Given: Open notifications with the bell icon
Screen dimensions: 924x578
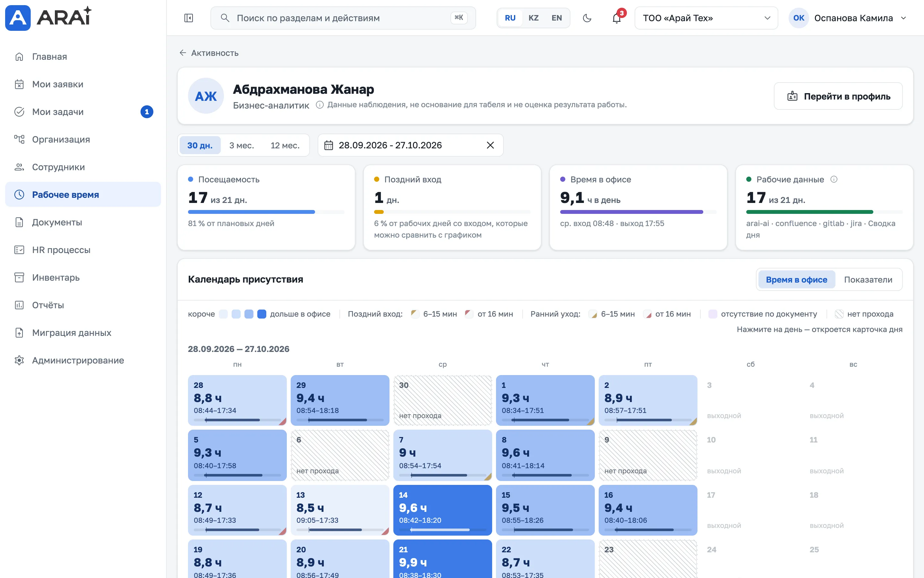Looking at the screenshot, I should click(617, 18).
